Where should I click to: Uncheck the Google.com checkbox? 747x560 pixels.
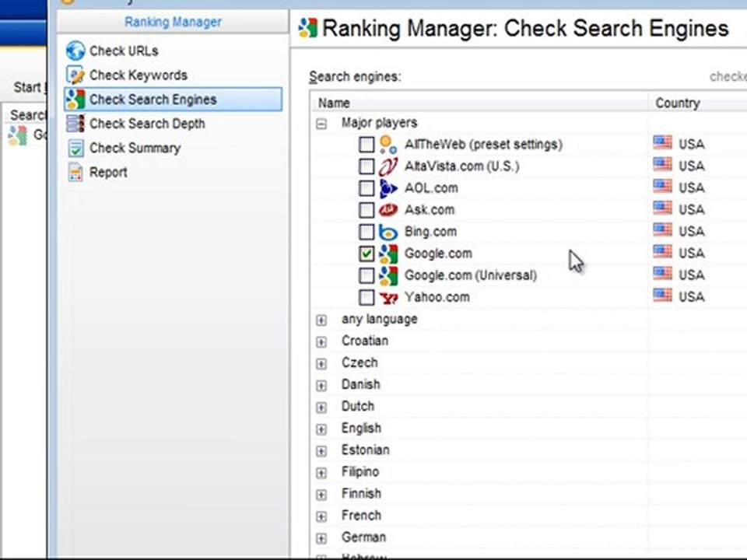(x=366, y=254)
